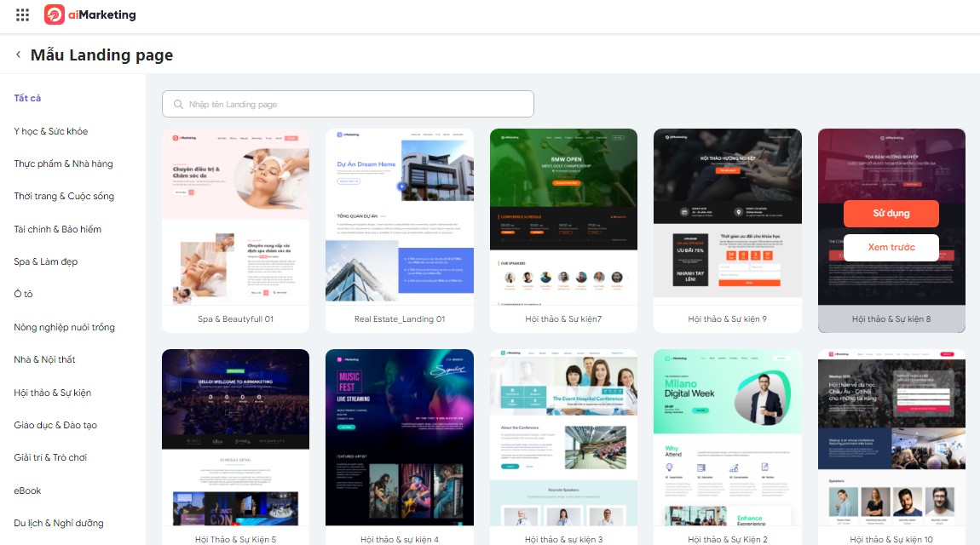This screenshot has height=545, width=980.
Task: Open Hội thảo & sự kiện 4 thumbnail
Action: pos(400,437)
